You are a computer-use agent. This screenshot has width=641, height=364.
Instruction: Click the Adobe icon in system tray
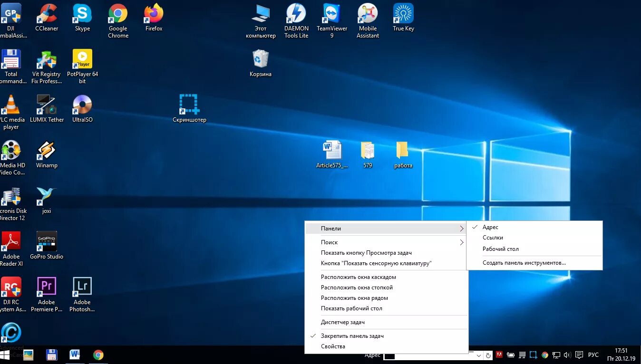pos(499,354)
